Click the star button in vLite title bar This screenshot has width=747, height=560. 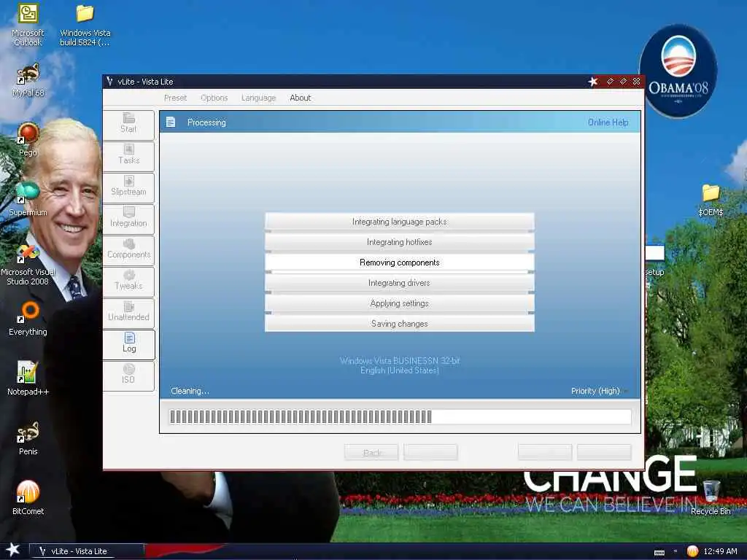point(593,82)
